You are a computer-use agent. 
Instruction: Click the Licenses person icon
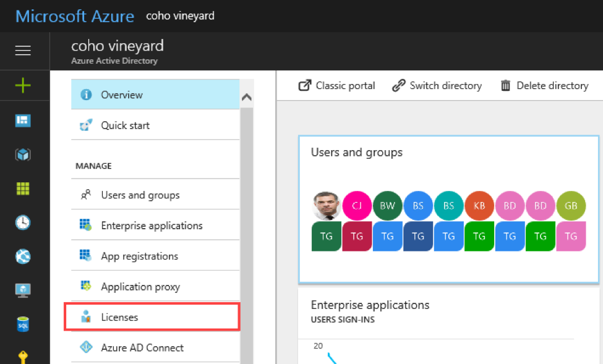pyautogui.click(x=86, y=316)
